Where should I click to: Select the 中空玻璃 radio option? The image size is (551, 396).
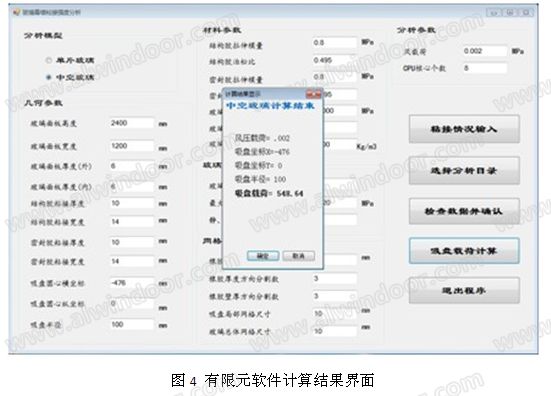click(49, 77)
